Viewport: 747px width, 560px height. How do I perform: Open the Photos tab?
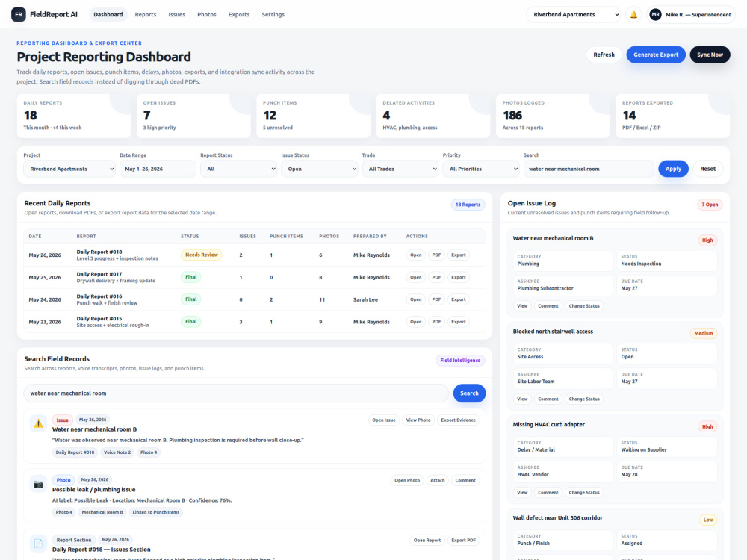coord(207,15)
